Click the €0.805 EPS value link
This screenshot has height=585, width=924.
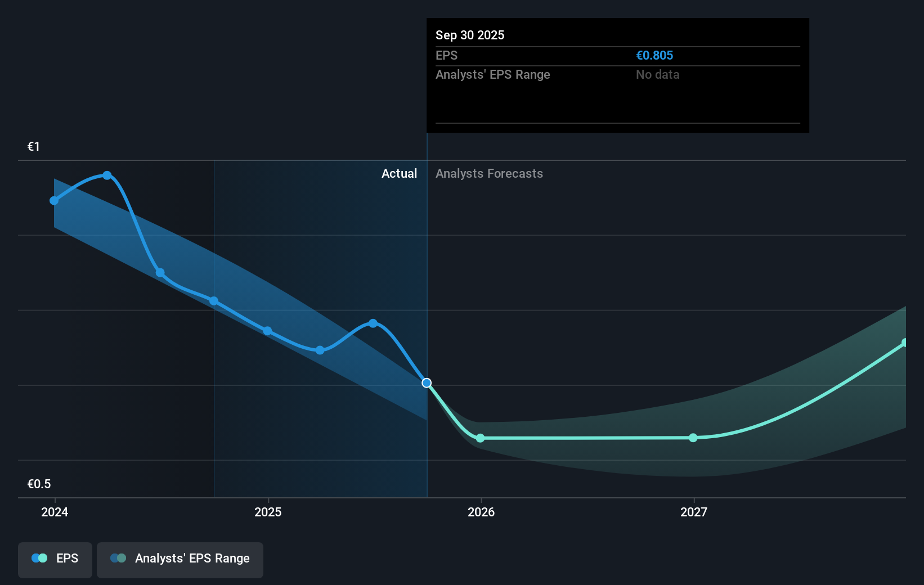(654, 55)
